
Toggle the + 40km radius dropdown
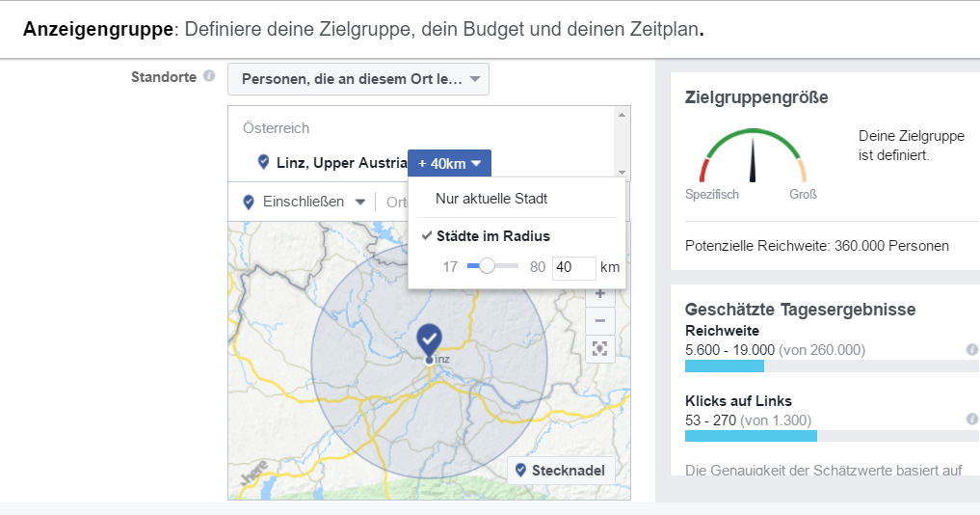click(449, 163)
